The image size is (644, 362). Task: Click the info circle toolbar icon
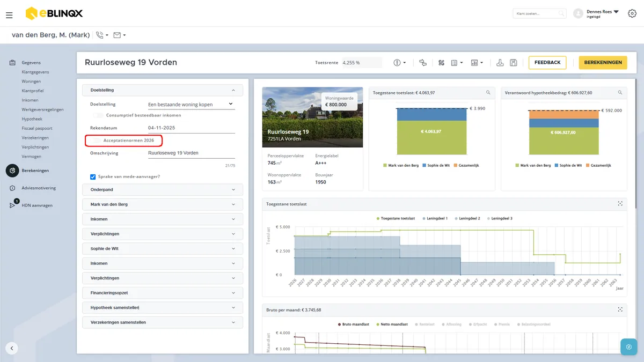click(x=397, y=63)
